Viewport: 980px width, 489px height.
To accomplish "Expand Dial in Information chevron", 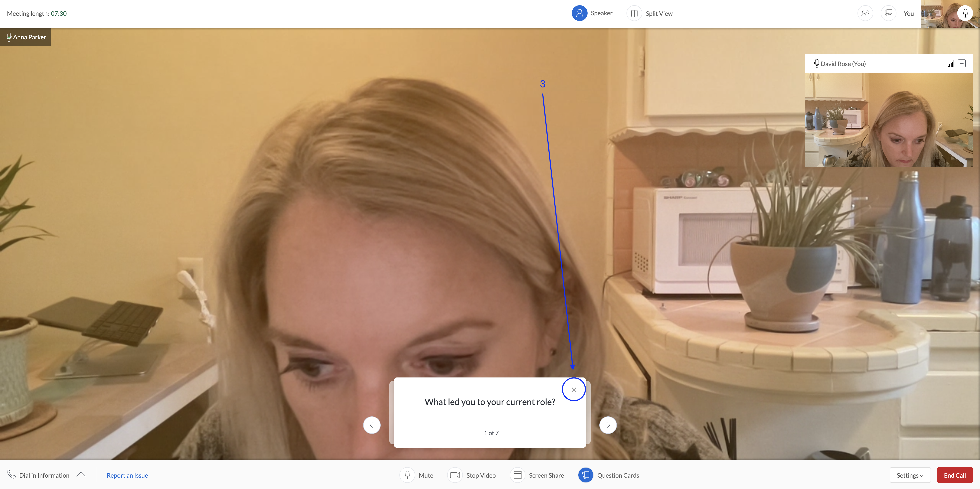I will 81,475.
